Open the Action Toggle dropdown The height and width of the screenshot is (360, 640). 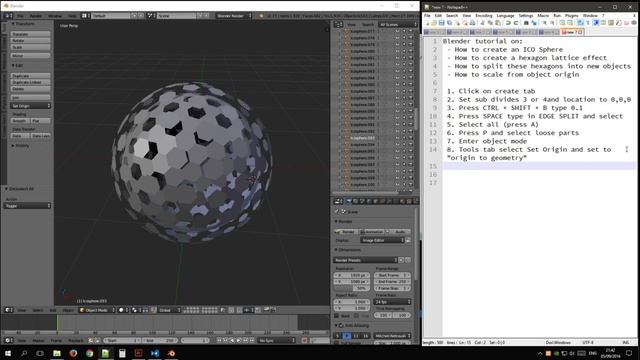(28, 206)
